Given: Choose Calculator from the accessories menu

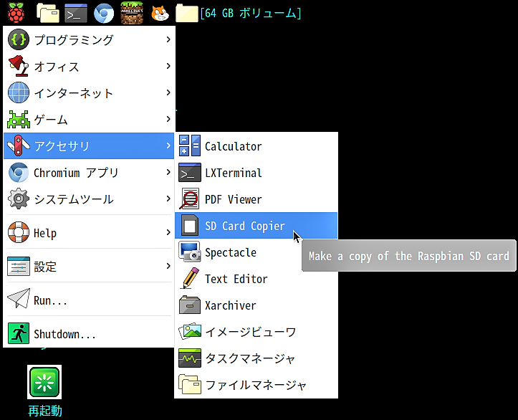Looking at the screenshot, I should [x=256, y=145].
